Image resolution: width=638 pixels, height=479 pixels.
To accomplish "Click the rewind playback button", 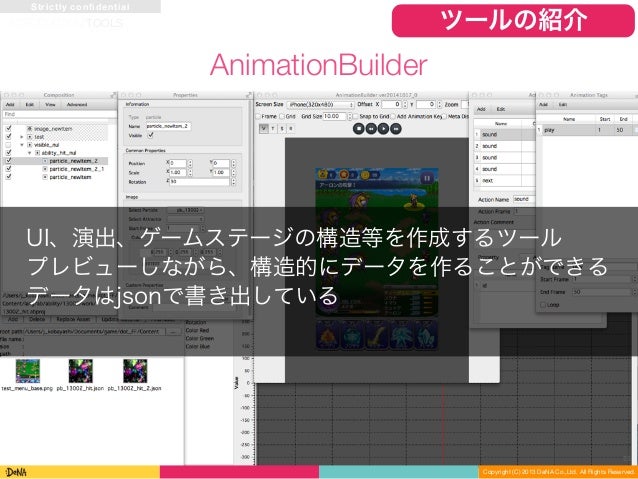I will 371,129.
